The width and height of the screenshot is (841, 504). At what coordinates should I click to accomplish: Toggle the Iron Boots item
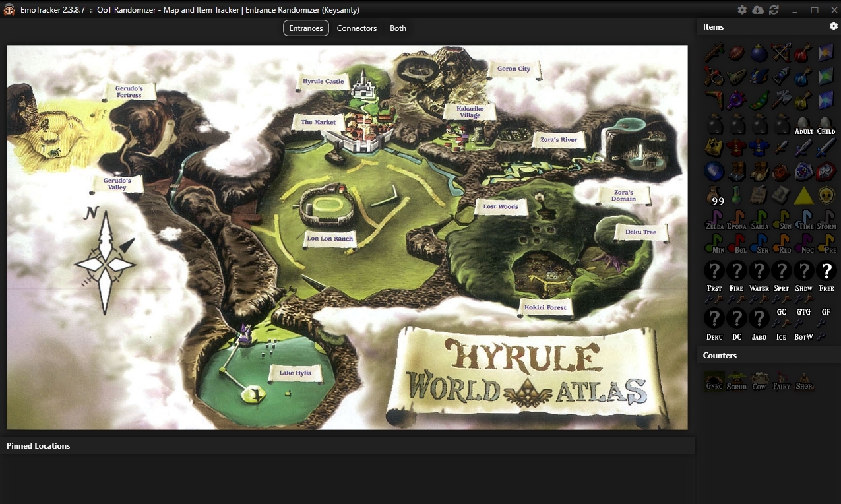(x=737, y=172)
